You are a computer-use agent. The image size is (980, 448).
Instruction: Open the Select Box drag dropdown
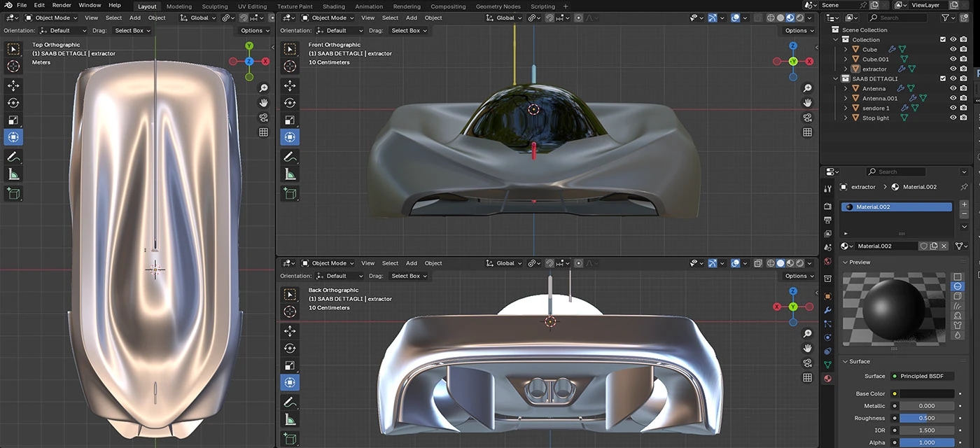point(132,30)
